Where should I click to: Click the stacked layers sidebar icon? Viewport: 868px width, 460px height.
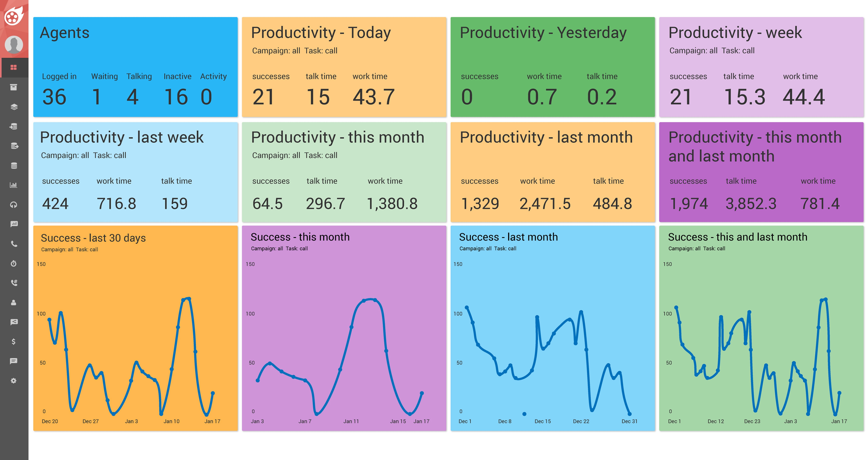click(x=14, y=107)
